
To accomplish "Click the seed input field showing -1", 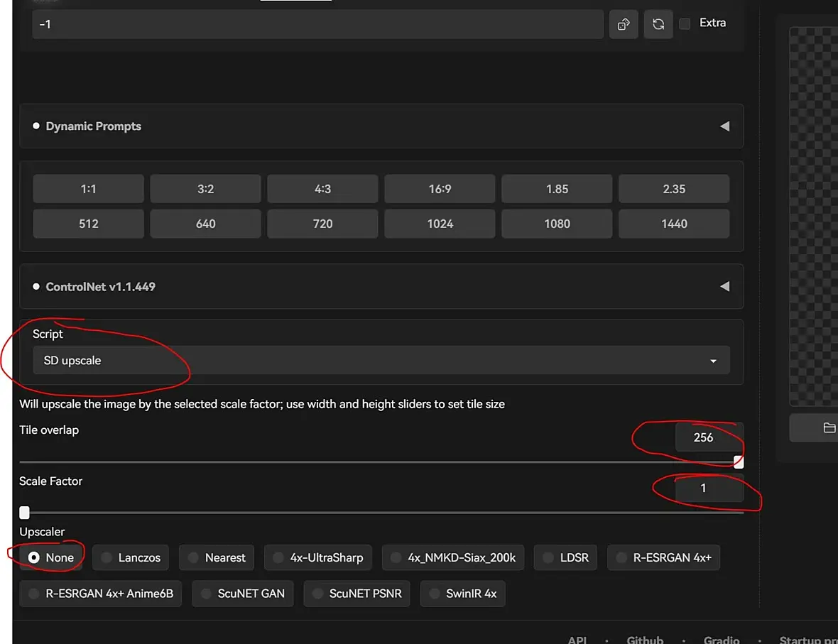I will point(317,24).
